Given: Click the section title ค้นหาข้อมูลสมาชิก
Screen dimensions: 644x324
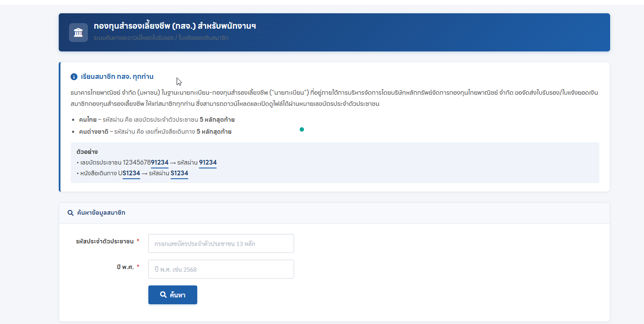Looking at the screenshot, I should point(101,213).
